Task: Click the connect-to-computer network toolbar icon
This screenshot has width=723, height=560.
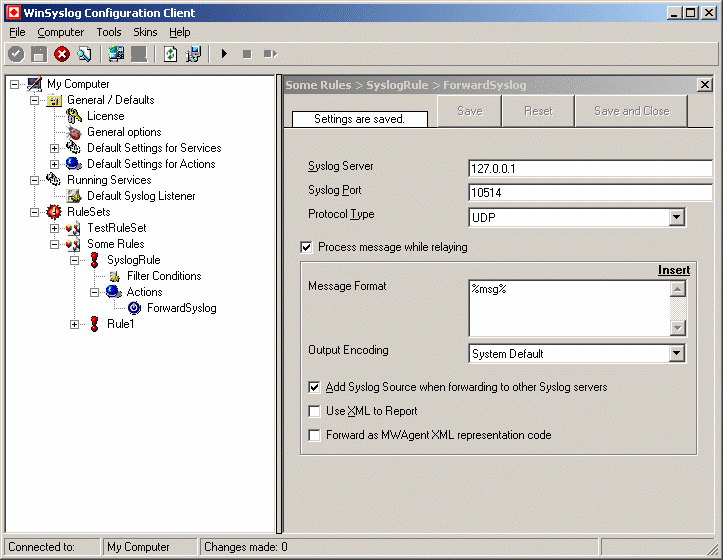Action: coord(116,54)
